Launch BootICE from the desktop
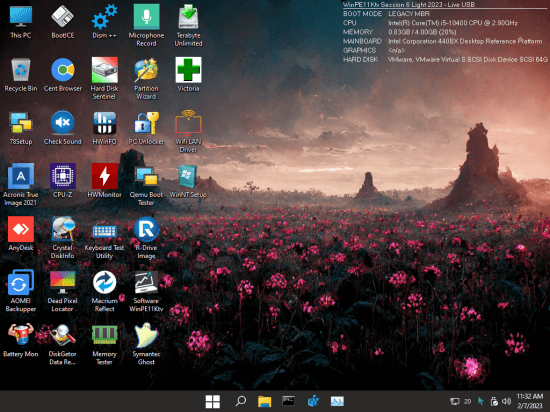Image resolution: width=550 pixels, height=412 pixels. 62,22
